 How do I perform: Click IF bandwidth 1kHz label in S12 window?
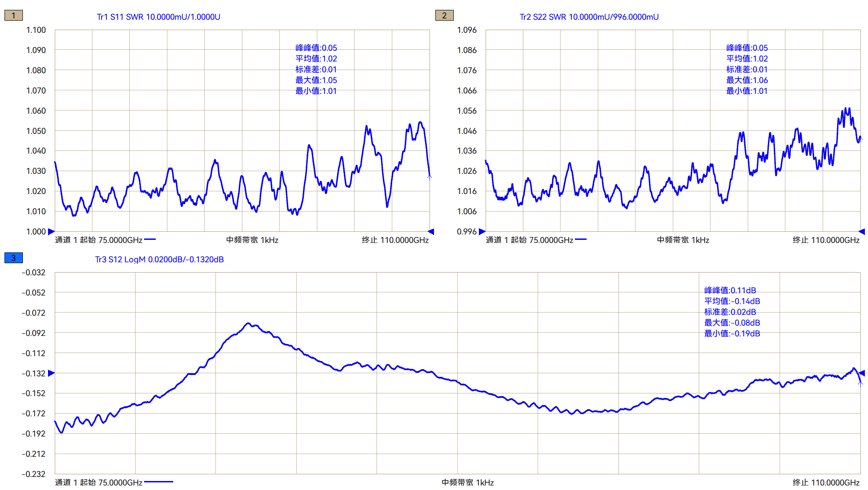click(x=468, y=483)
